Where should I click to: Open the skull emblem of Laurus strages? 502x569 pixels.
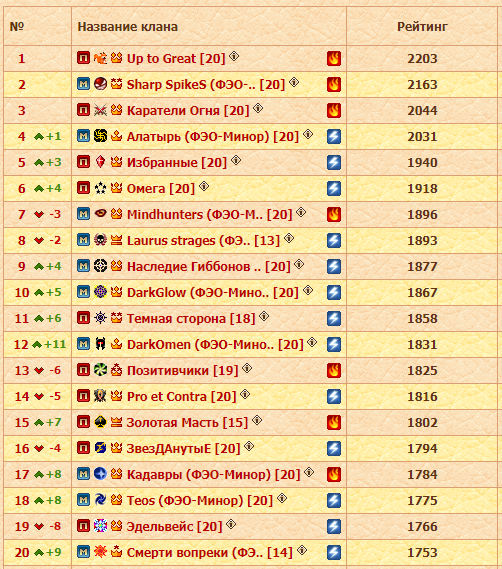[100, 240]
